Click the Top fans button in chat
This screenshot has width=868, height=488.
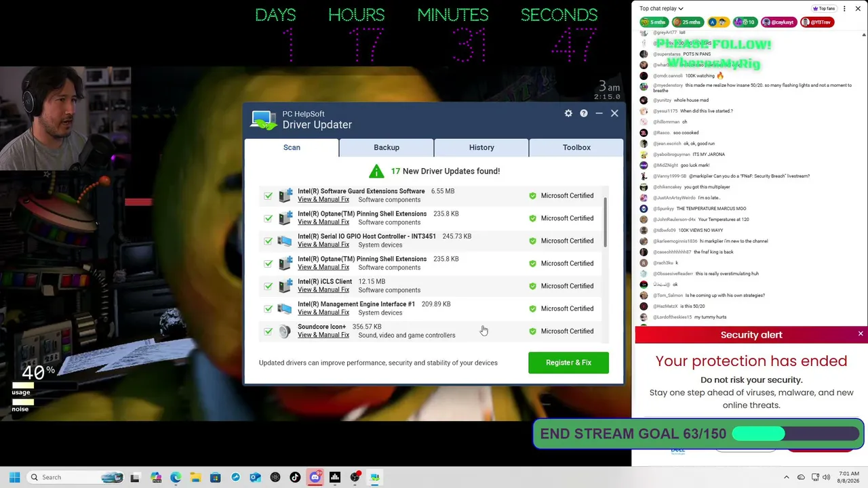click(x=824, y=9)
